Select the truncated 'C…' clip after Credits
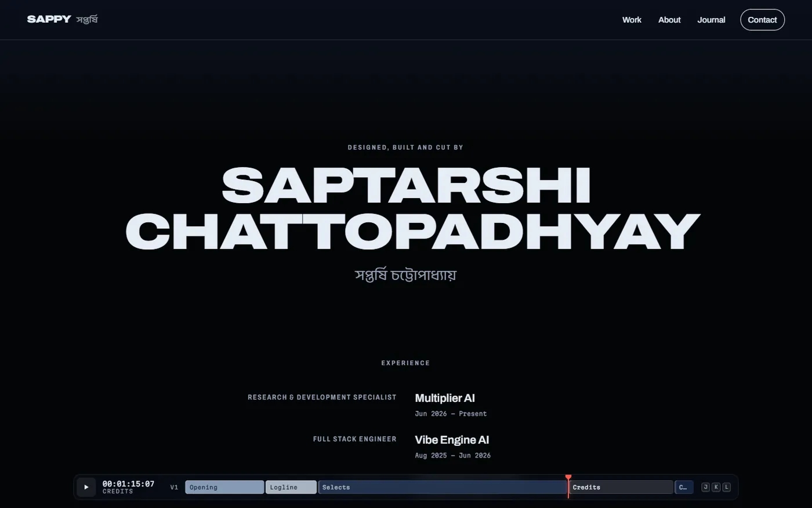The width and height of the screenshot is (812, 508). (x=684, y=487)
